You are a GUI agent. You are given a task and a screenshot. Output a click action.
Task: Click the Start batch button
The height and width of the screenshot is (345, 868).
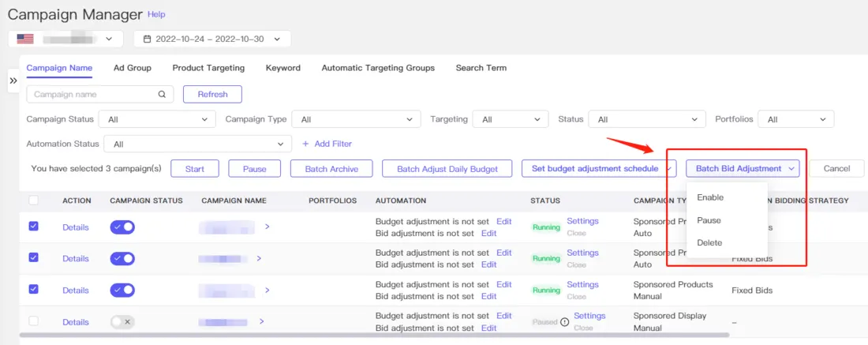click(195, 168)
